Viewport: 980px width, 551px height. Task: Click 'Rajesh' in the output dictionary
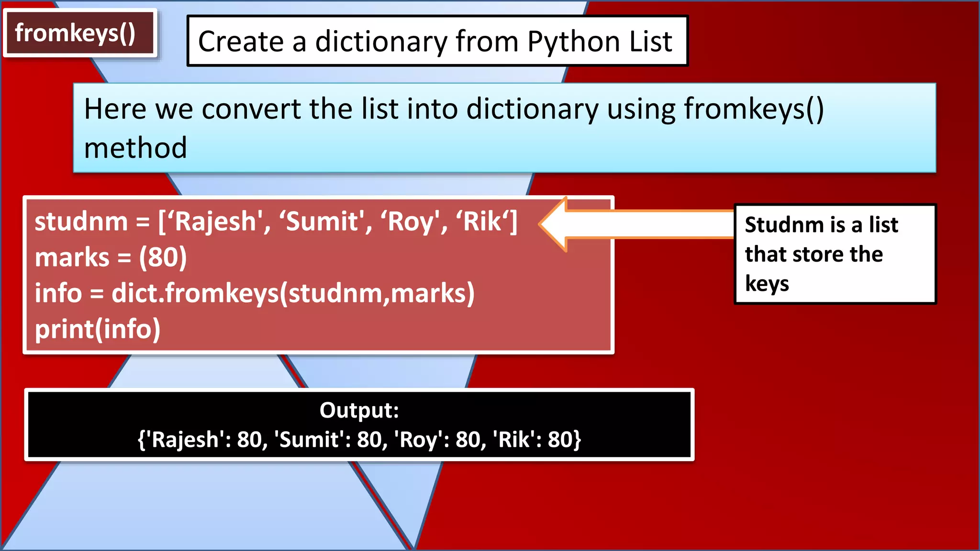185,440
